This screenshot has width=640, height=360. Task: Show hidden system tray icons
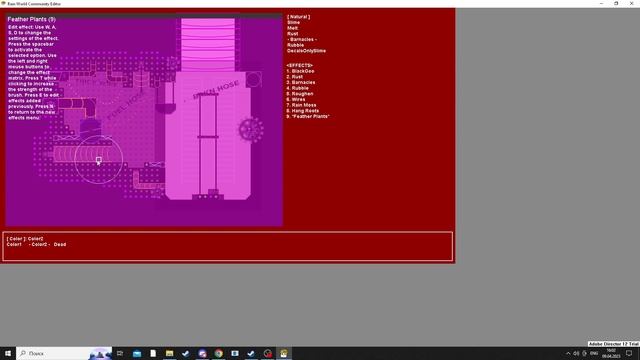point(568,353)
